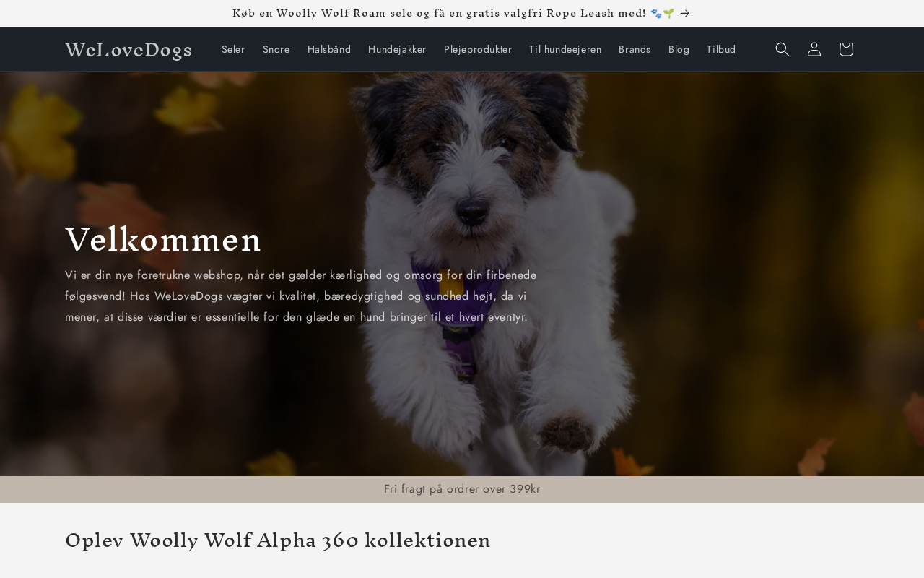Open Til hundeejeren category

(565, 49)
